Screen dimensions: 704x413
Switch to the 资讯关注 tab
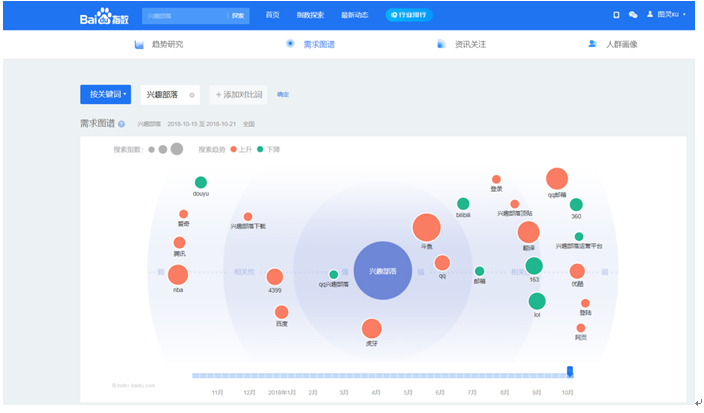coord(470,44)
